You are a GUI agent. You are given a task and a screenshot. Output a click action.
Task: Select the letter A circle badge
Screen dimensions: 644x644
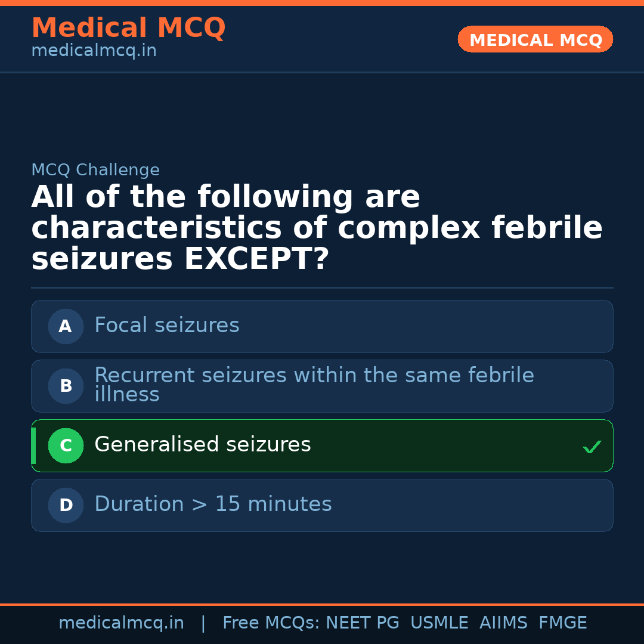pyautogui.click(x=66, y=326)
